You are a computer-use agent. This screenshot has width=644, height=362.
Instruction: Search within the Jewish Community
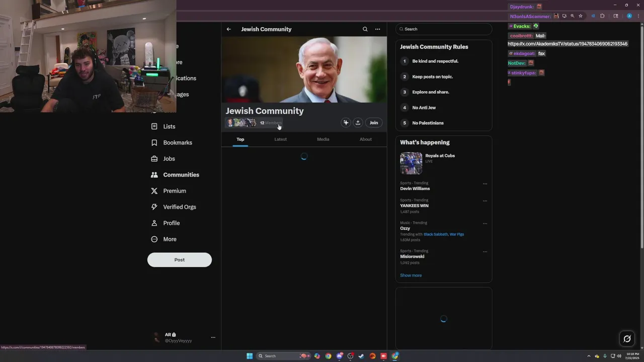(x=365, y=29)
